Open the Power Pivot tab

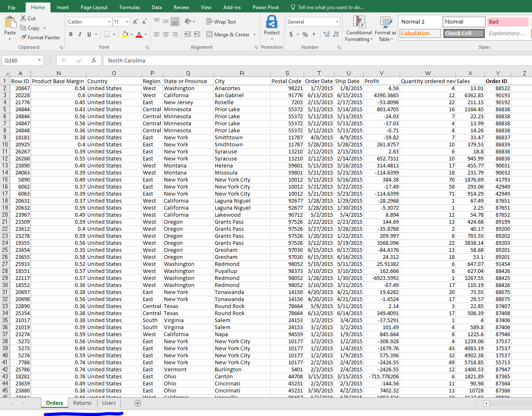point(266,7)
